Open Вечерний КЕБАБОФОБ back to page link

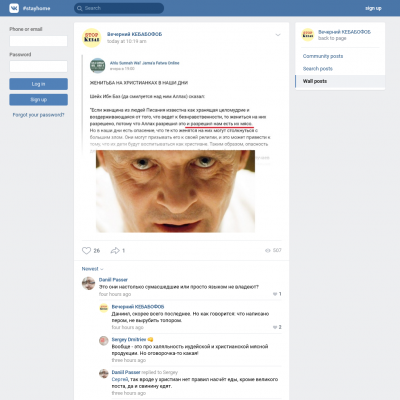click(x=344, y=32)
